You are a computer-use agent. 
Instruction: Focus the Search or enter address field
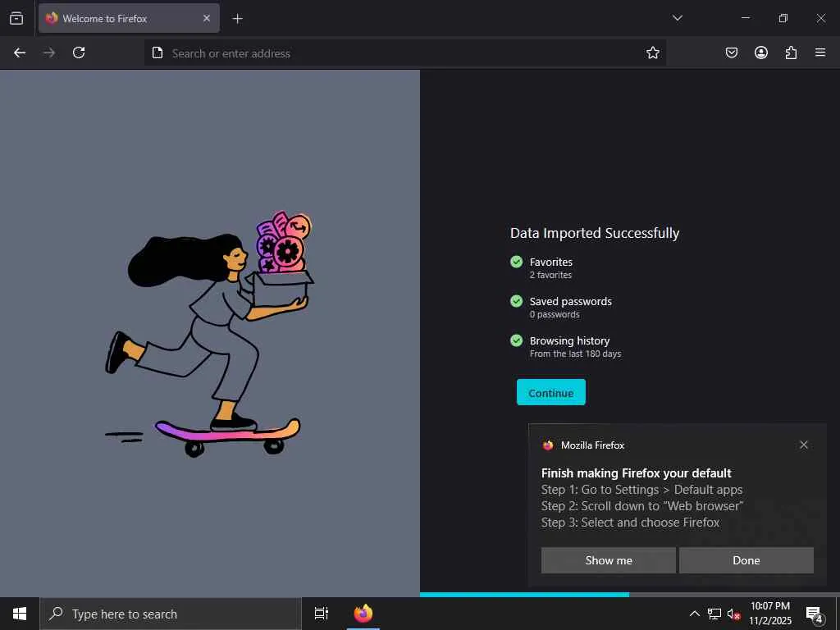(x=405, y=53)
